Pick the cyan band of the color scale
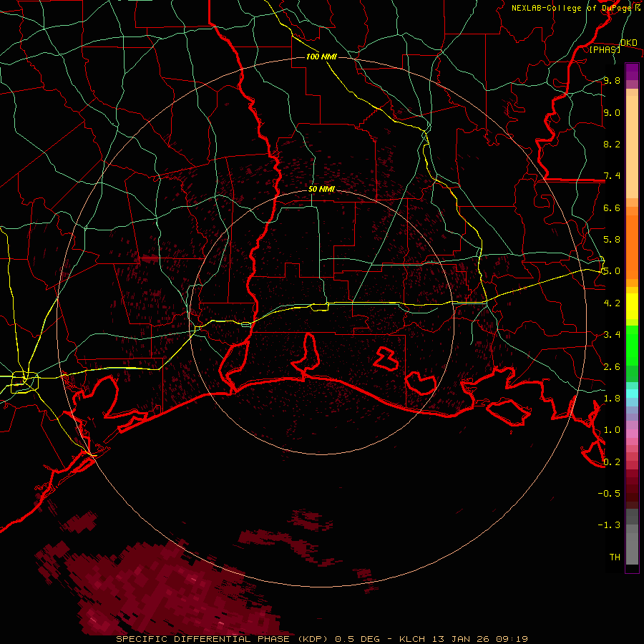This screenshot has height=644, width=644. tap(632, 394)
